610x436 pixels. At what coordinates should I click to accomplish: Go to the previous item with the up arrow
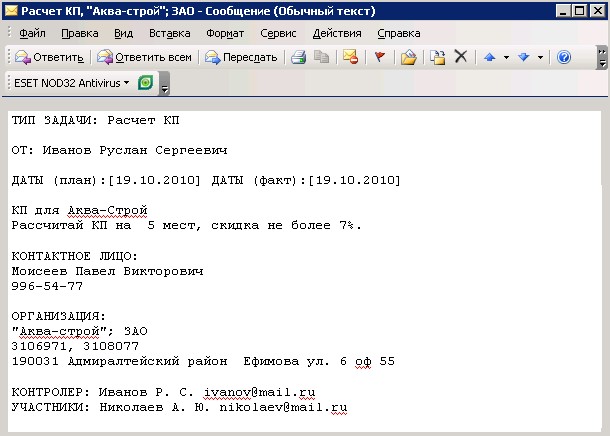[489, 58]
